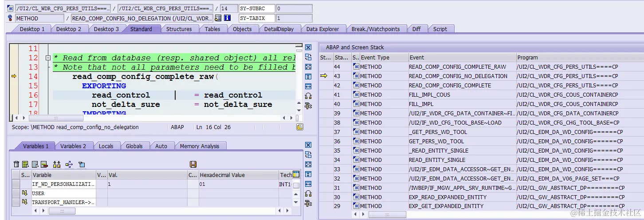Click the METHOD icon in stack row 41

(x=356, y=94)
